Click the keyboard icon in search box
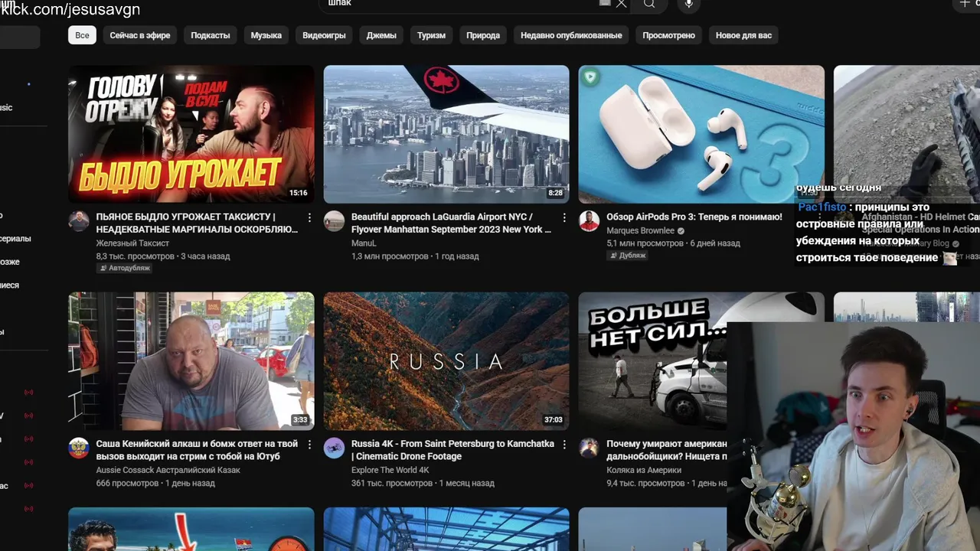The width and height of the screenshot is (980, 551). click(x=605, y=3)
